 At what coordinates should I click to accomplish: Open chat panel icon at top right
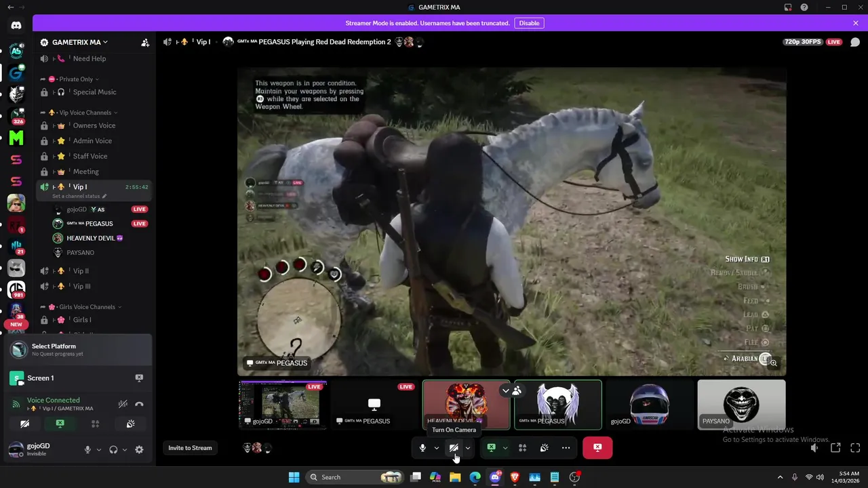pos(855,42)
